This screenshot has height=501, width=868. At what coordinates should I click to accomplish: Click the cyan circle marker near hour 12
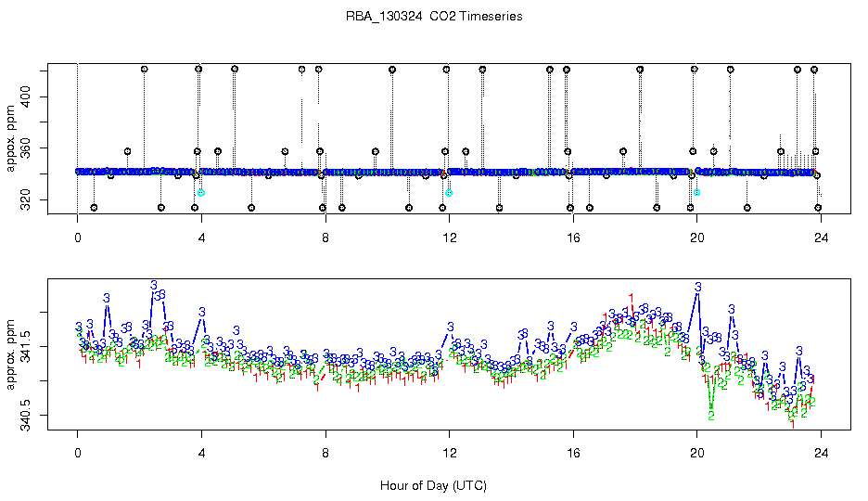449,193
